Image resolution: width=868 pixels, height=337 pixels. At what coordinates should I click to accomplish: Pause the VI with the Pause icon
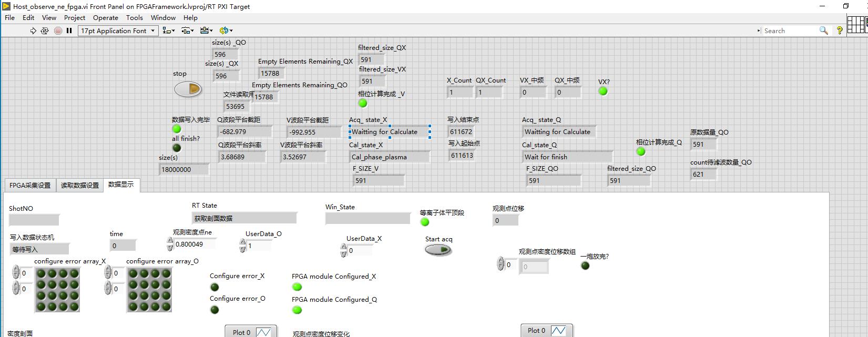[69, 31]
